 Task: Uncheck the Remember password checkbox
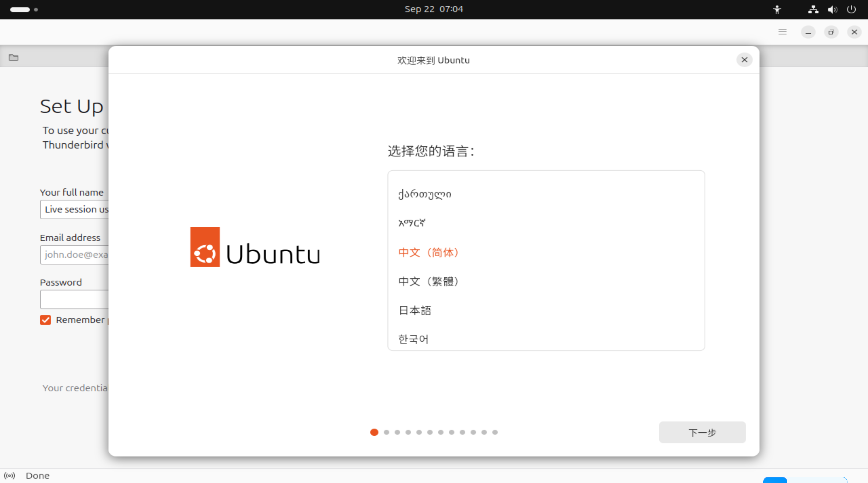(x=45, y=319)
